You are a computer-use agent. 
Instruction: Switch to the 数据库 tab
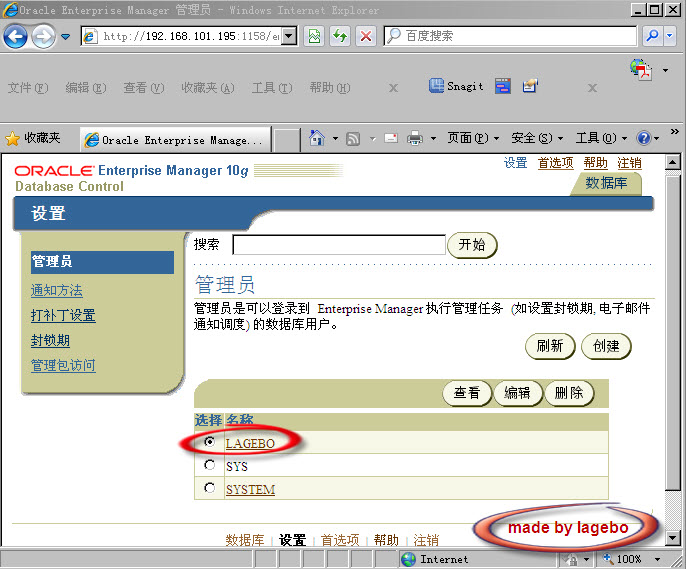tap(606, 183)
